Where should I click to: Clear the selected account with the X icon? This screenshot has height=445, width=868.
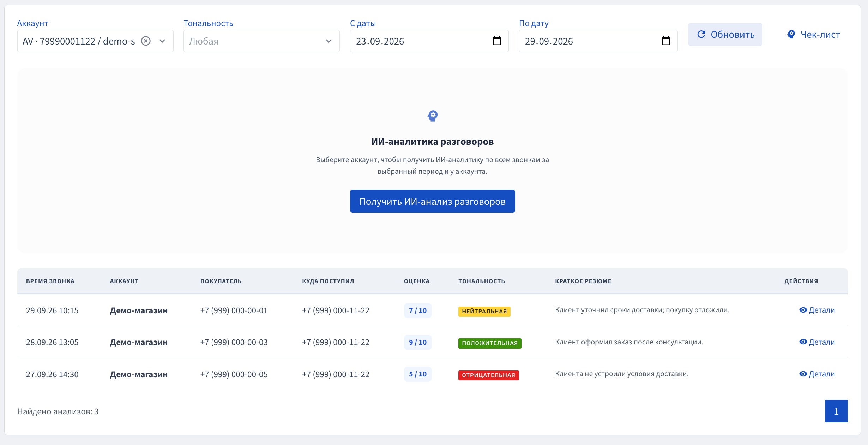tap(146, 41)
